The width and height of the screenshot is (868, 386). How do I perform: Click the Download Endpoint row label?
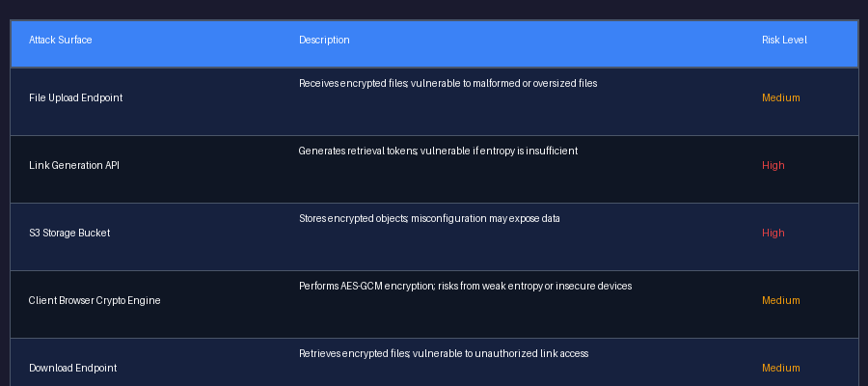click(x=73, y=368)
